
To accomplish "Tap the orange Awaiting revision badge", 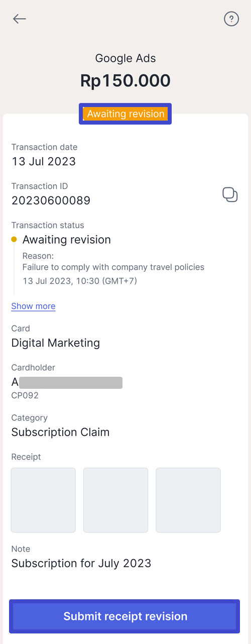I will pos(125,114).
